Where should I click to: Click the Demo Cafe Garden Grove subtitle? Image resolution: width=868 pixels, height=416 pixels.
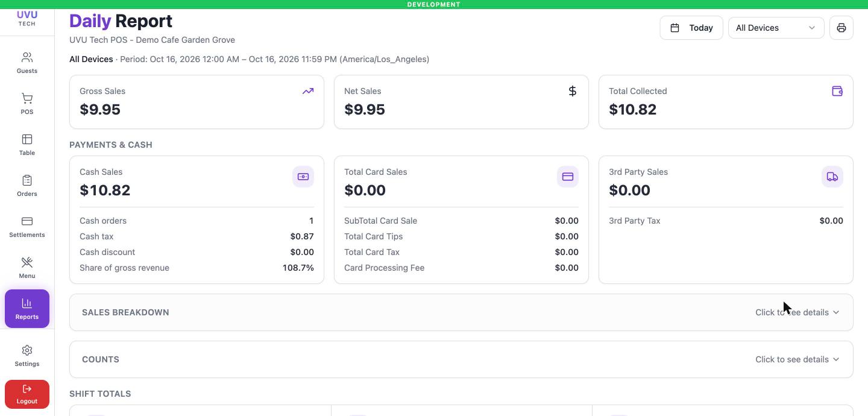[152, 40]
